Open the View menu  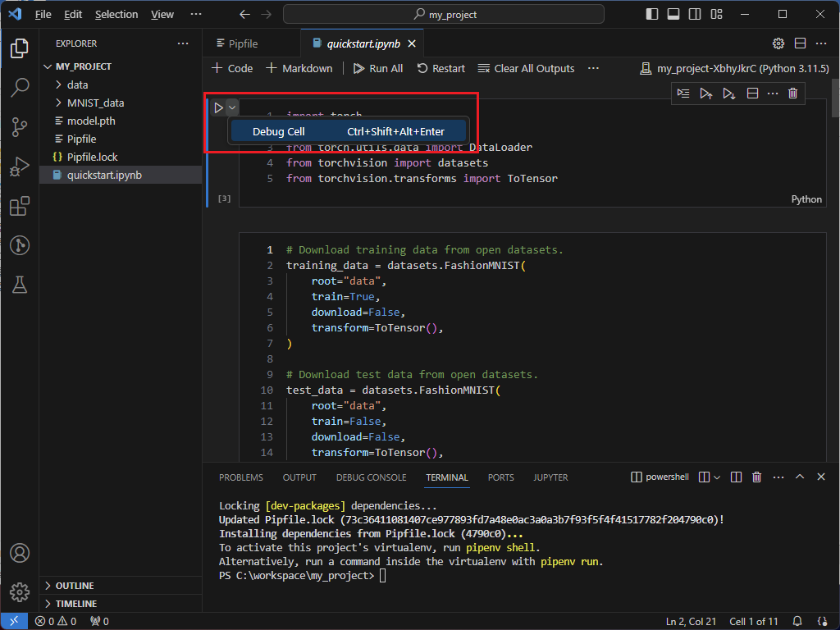(162, 15)
